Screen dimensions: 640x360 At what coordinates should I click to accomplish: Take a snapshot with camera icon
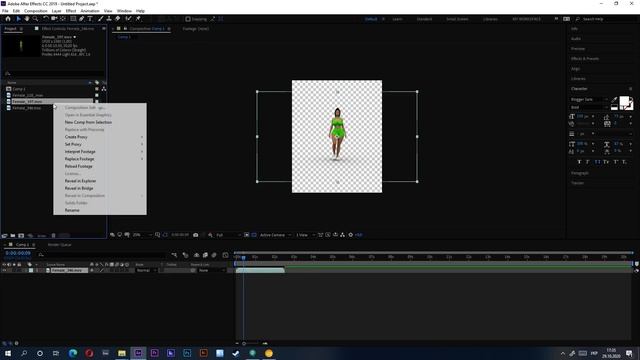196,235
